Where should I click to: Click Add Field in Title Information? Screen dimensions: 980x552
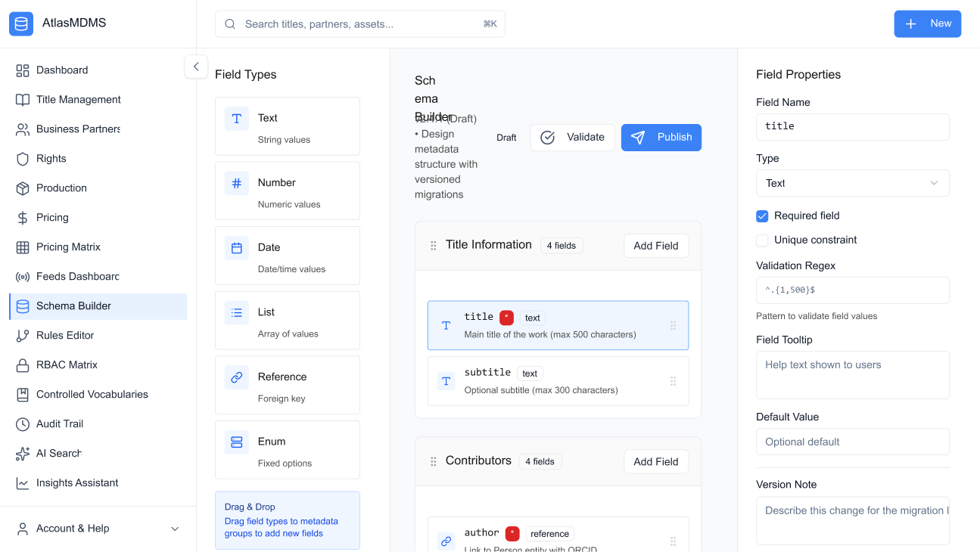[655, 245]
